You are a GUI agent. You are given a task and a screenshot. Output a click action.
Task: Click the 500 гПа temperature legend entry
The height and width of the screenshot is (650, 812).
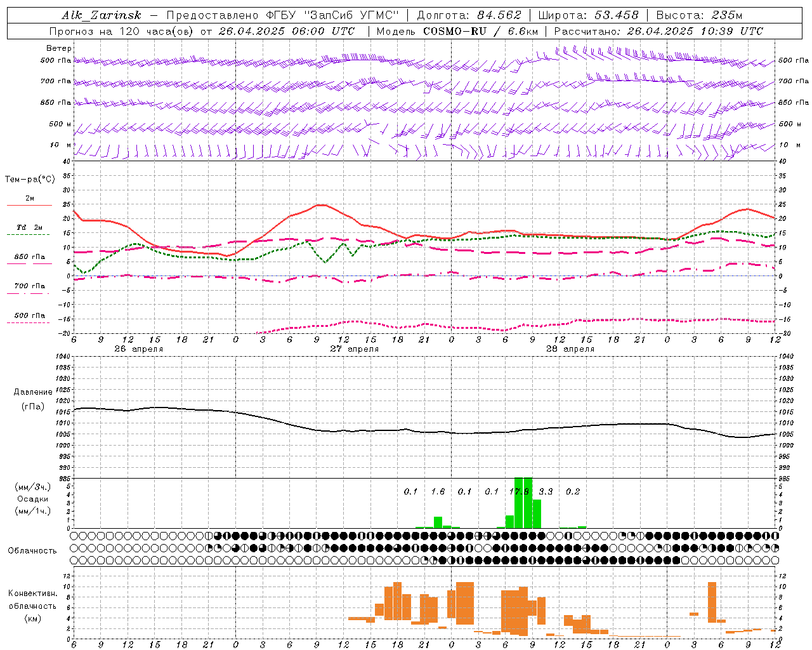29,315
